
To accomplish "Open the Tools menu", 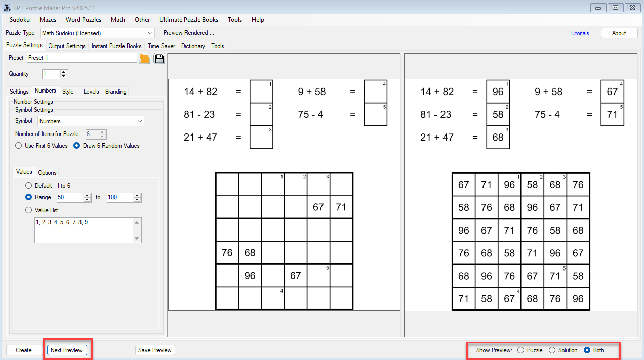I will click(x=235, y=20).
